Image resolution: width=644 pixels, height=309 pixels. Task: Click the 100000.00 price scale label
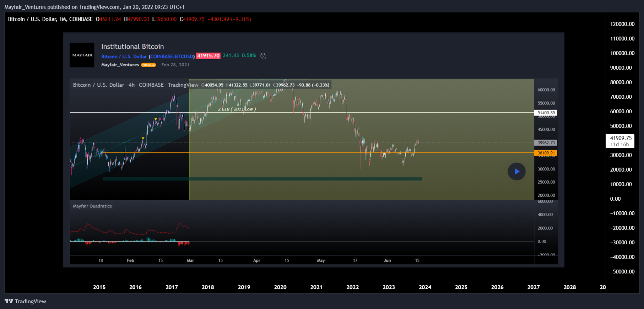click(622, 53)
